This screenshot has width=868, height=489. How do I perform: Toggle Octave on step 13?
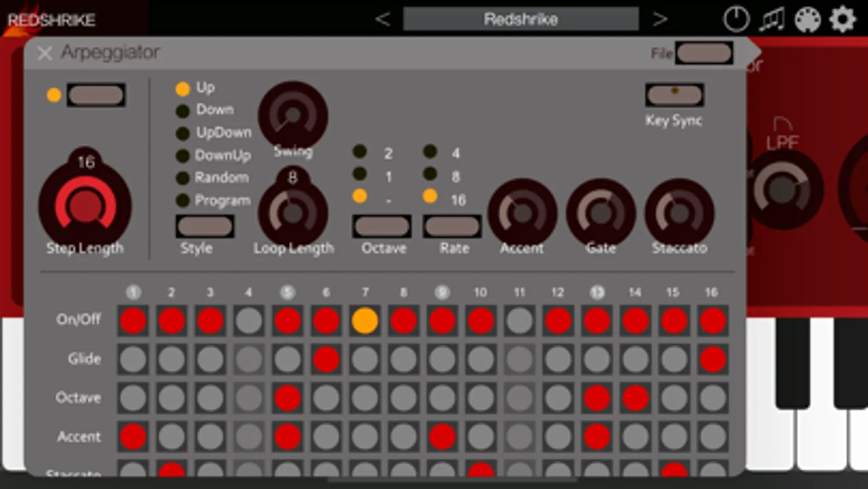pos(597,398)
